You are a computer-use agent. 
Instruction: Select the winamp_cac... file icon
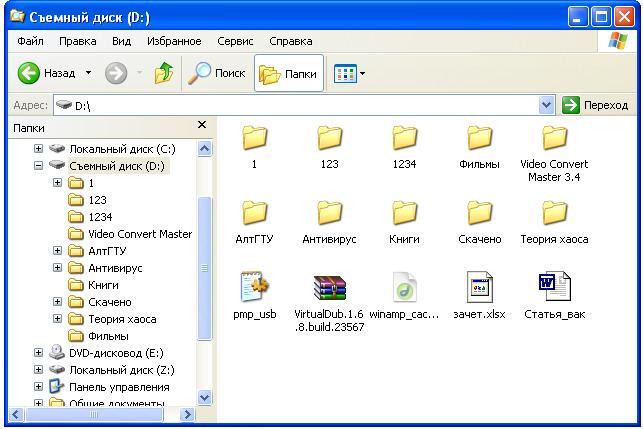click(404, 287)
